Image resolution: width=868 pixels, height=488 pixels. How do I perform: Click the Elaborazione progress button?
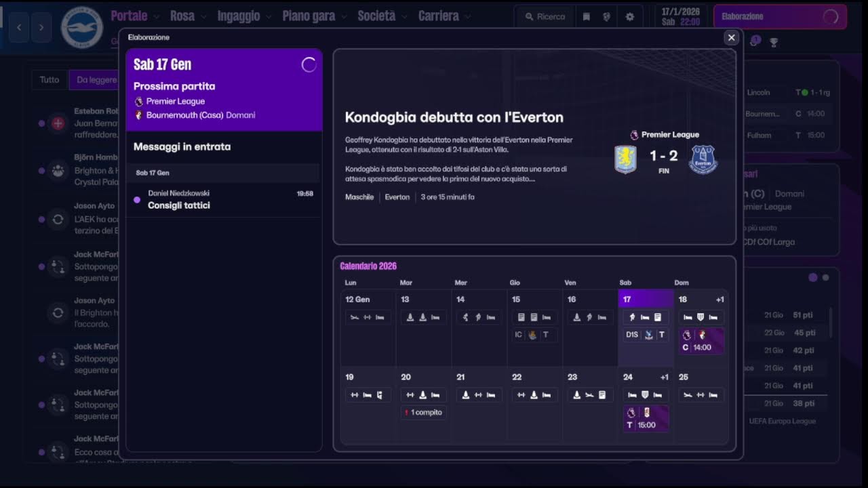pyautogui.click(x=780, y=17)
